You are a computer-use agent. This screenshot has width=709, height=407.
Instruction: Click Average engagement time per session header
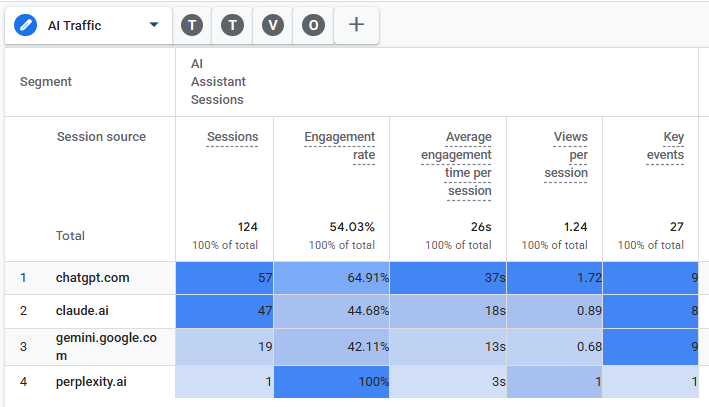pos(456,164)
